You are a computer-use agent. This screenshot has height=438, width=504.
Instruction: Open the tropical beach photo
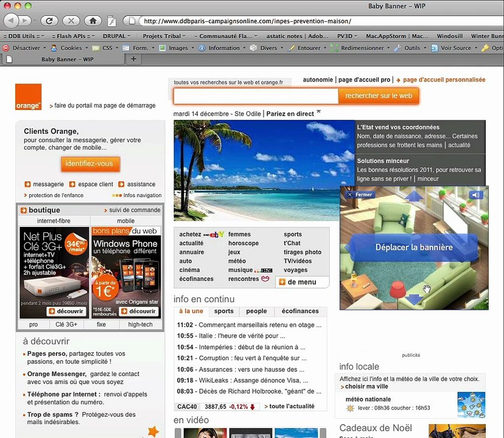(x=264, y=170)
